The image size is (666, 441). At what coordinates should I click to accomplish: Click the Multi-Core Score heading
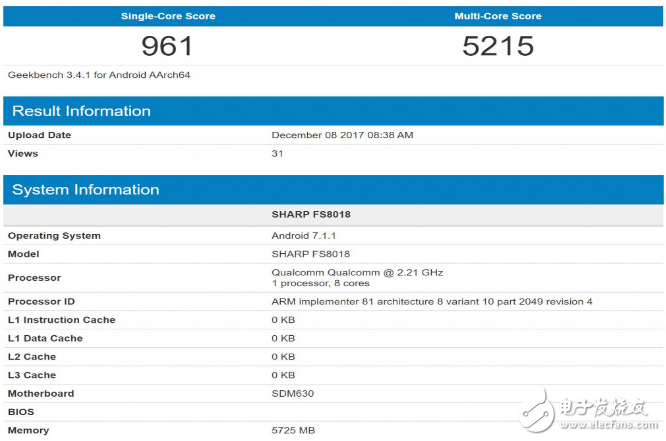pos(498,16)
